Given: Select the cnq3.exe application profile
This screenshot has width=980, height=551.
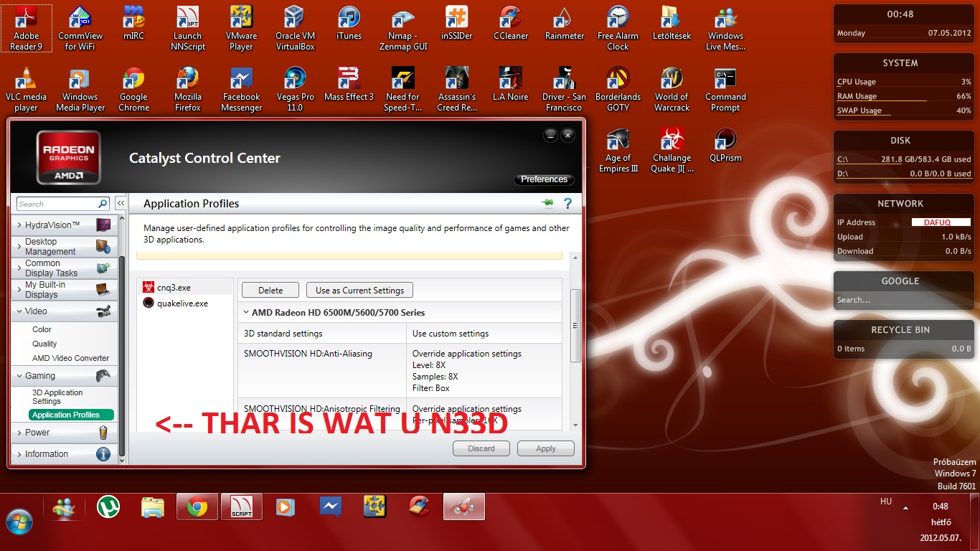Looking at the screenshot, I should pos(174,288).
